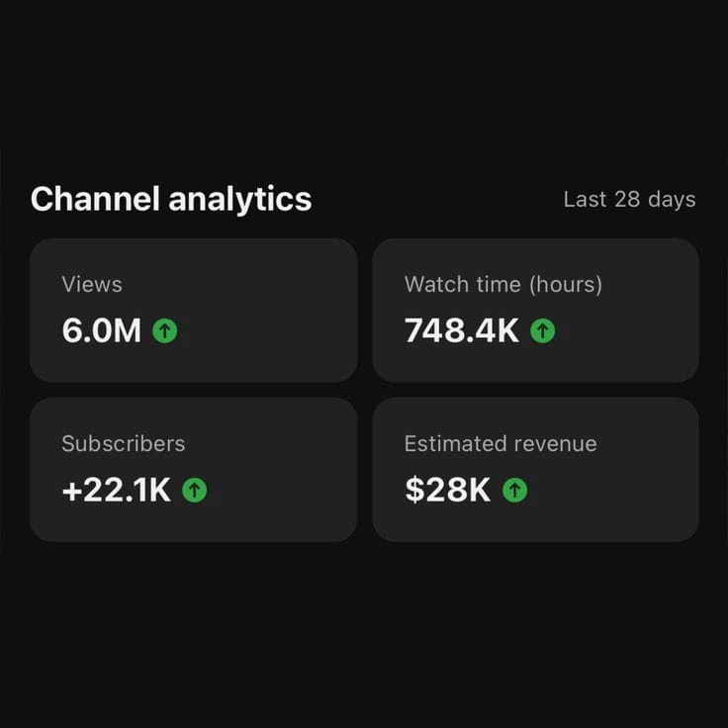Click the "(hours)" unit in Watch time label
Viewport: 728px width, 728px height.
pos(565,285)
